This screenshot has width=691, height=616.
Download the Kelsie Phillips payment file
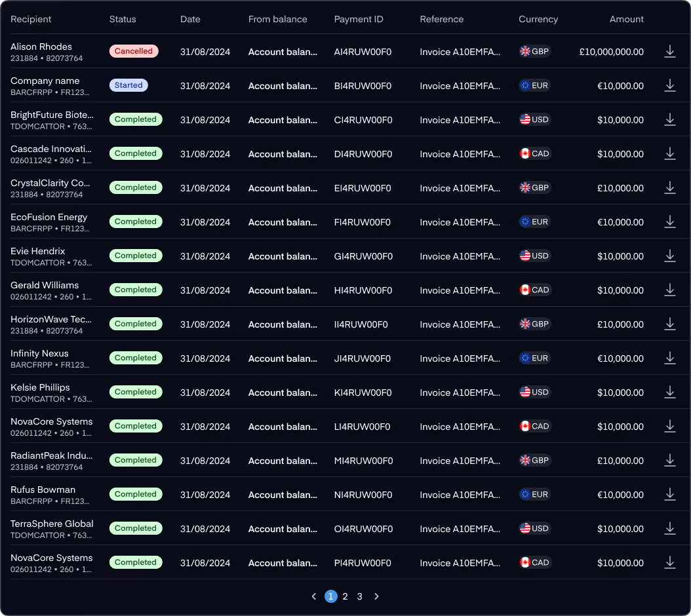click(x=669, y=392)
